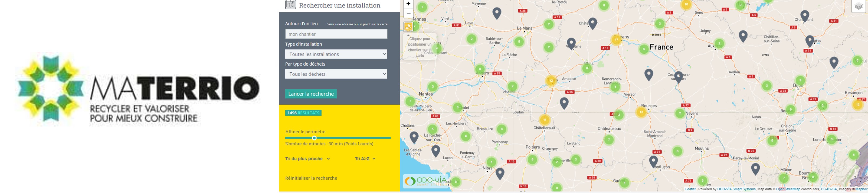The image size is (868, 193).
Task: Open the cluster of 8 at Angers
Action: tap(480, 69)
